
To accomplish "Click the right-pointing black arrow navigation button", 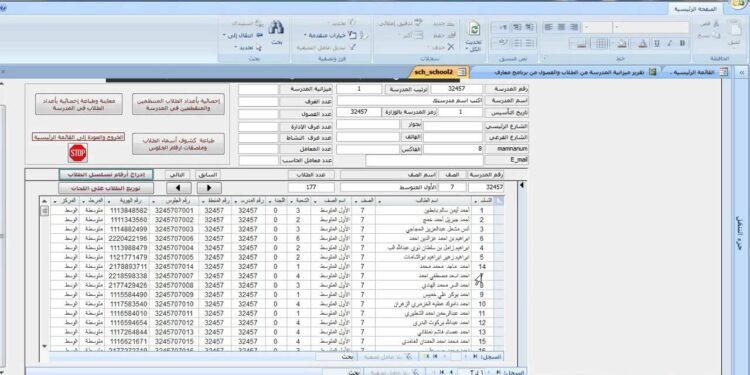I will 210,188.
